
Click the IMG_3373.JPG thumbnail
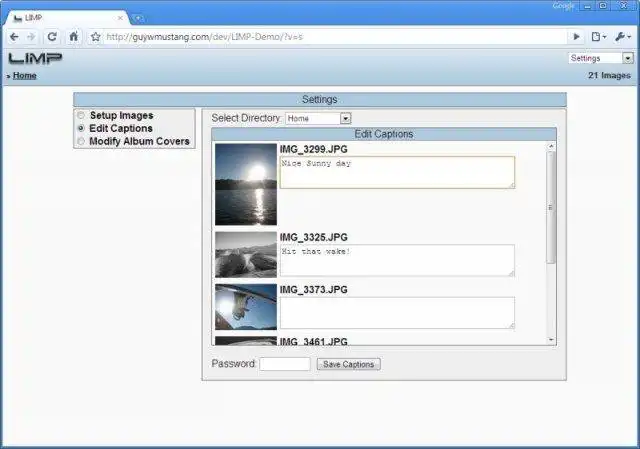tap(246, 307)
